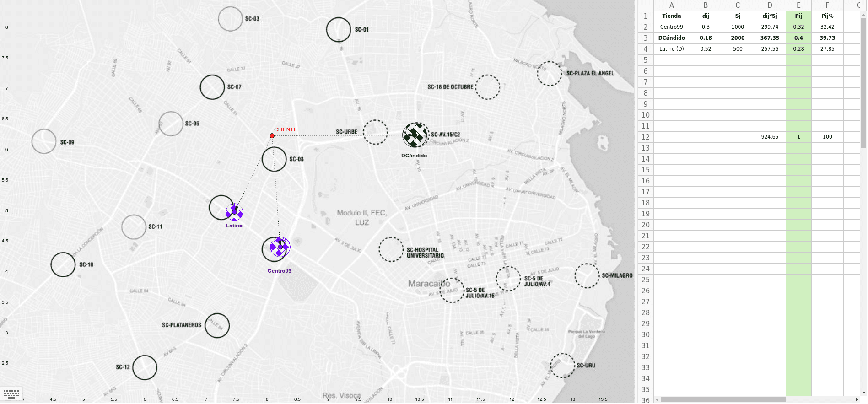Viewport: 868px width, 404px height.
Task: Click the cell with value 257.56
Action: (770, 49)
